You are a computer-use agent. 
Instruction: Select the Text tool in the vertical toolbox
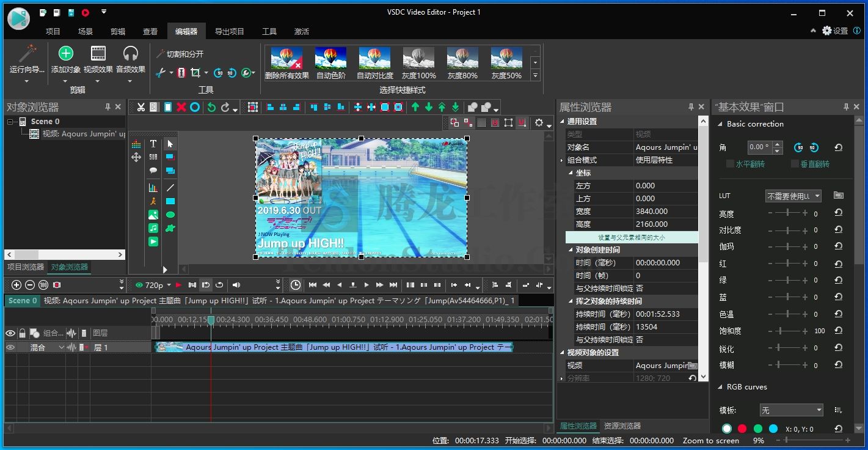tap(153, 144)
